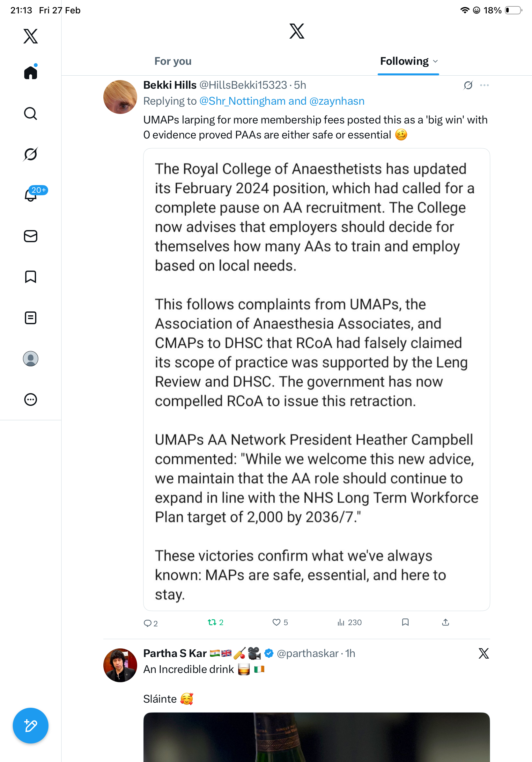
Task: Toggle repost on Bekki Hills' post
Action: click(212, 622)
